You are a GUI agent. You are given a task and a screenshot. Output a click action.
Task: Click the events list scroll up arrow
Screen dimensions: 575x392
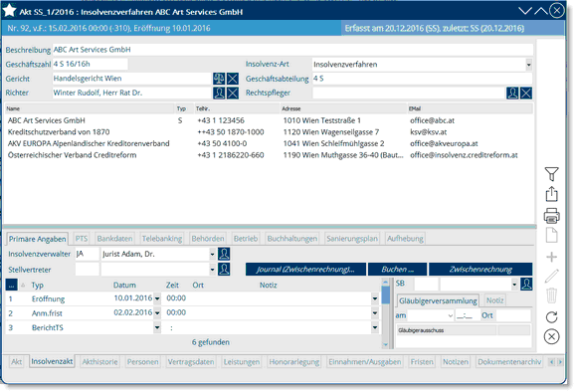click(x=385, y=282)
